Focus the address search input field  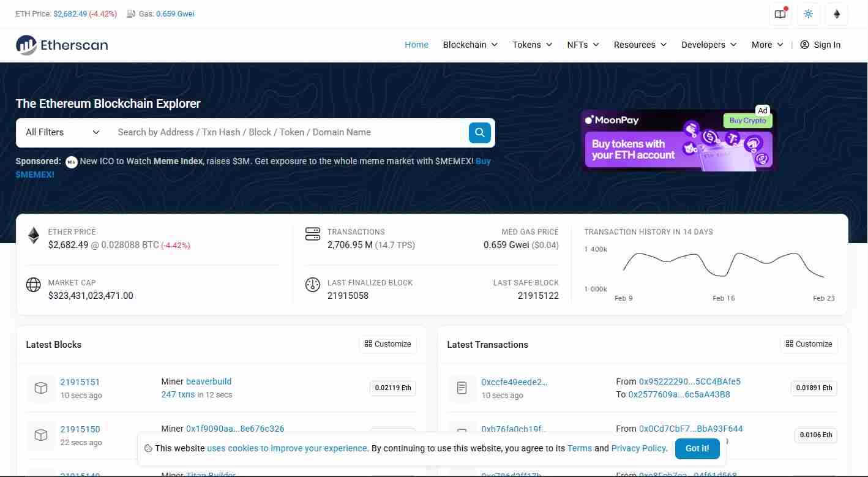(289, 132)
